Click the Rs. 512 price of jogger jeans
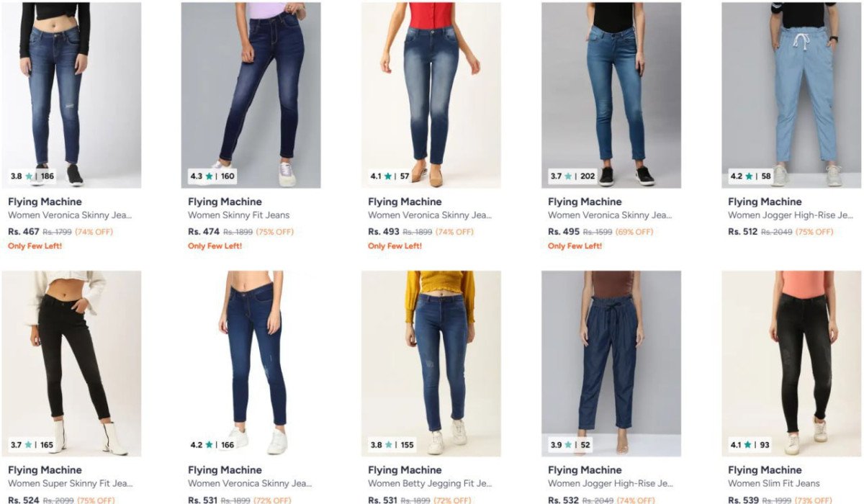864x504 pixels. 743,232
